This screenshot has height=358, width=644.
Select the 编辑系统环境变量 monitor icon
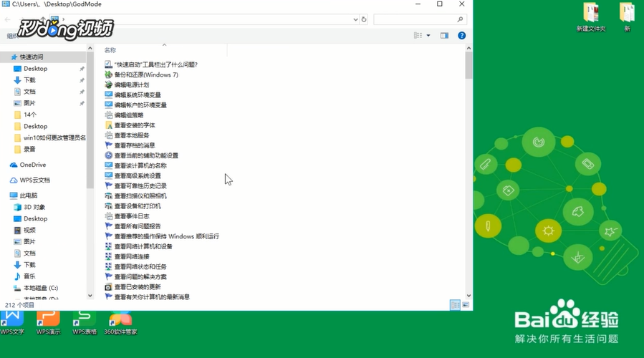[x=108, y=95]
